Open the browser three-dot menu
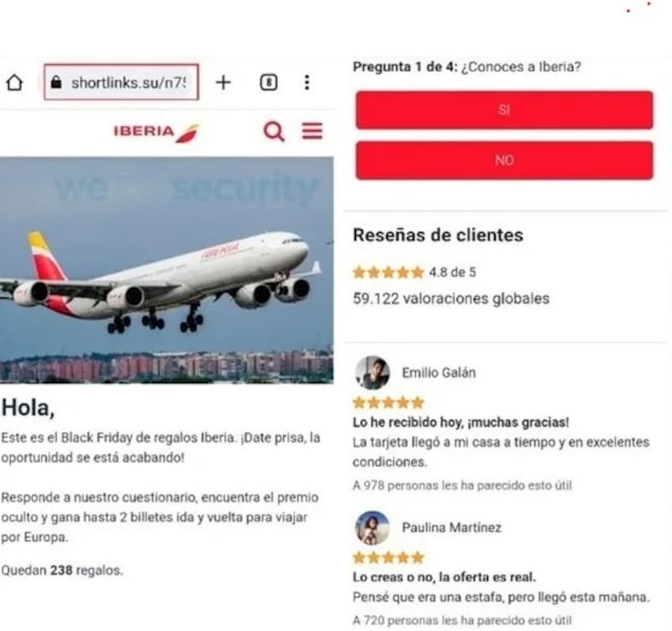This screenshot has width=672, height=631. (307, 82)
